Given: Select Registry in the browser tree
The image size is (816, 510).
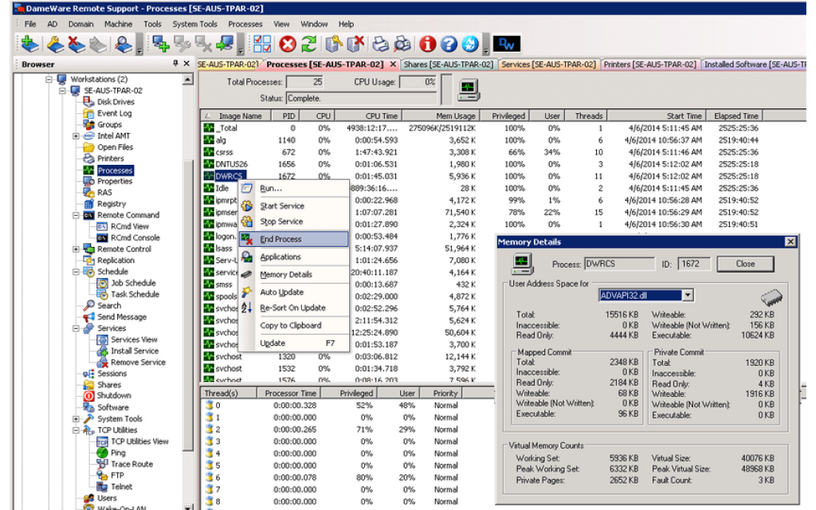Looking at the screenshot, I should (x=111, y=204).
